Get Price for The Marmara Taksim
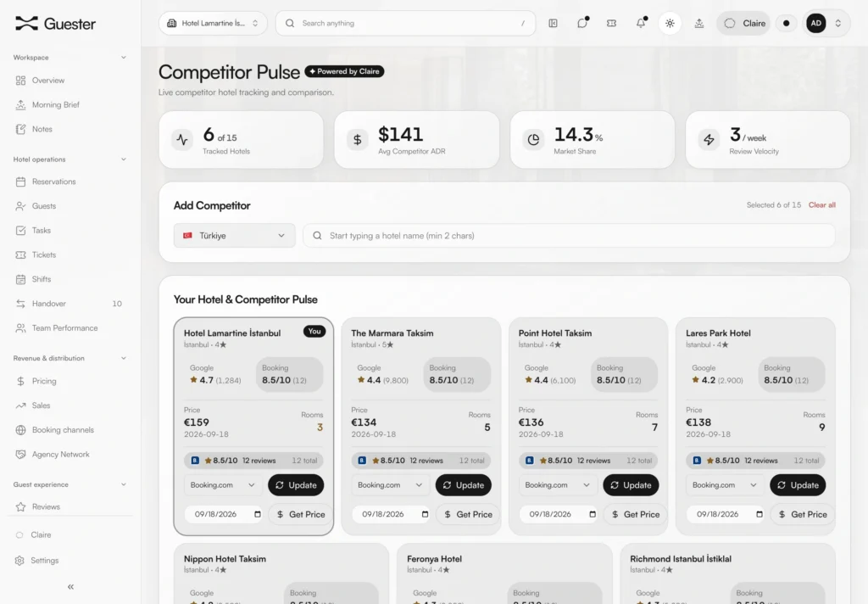 pos(468,515)
